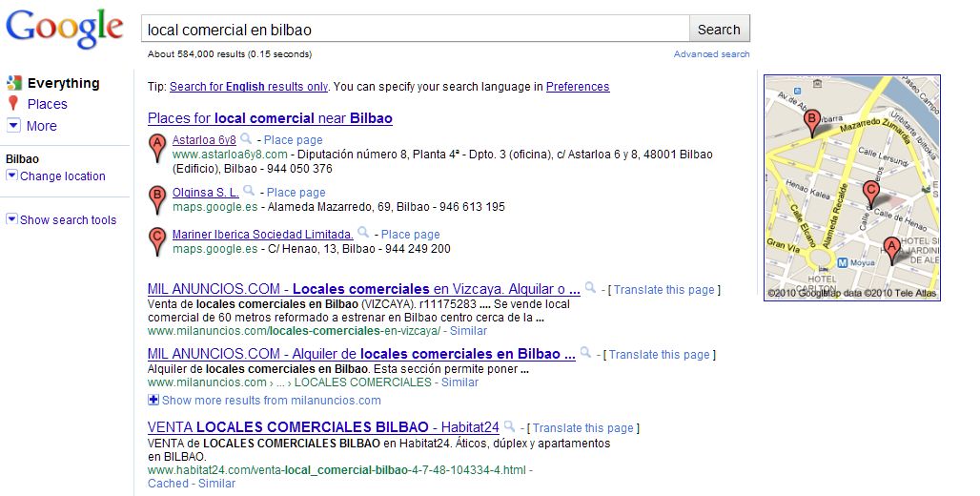Open VENTA LOCALES COMERCIALES BILBAO Habitat24 result
This screenshot has width=980, height=496.
(x=323, y=427)
